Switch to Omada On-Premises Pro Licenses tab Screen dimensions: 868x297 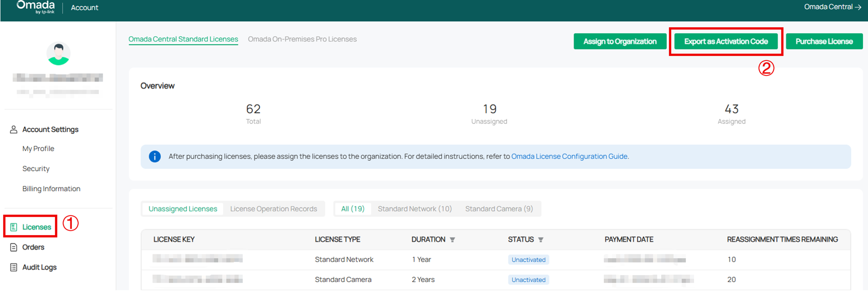pyautogui.click(x=302, y=39)
